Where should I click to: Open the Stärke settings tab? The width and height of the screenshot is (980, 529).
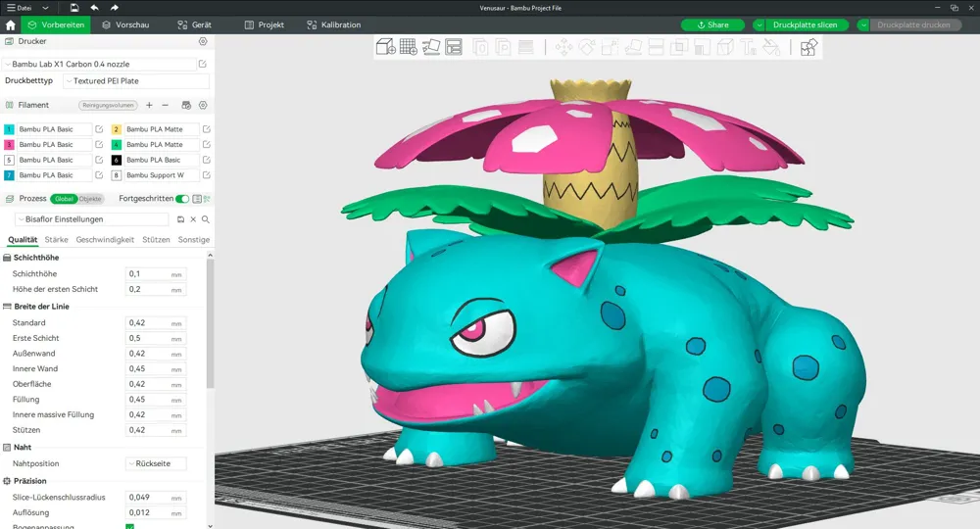[56, 240]
